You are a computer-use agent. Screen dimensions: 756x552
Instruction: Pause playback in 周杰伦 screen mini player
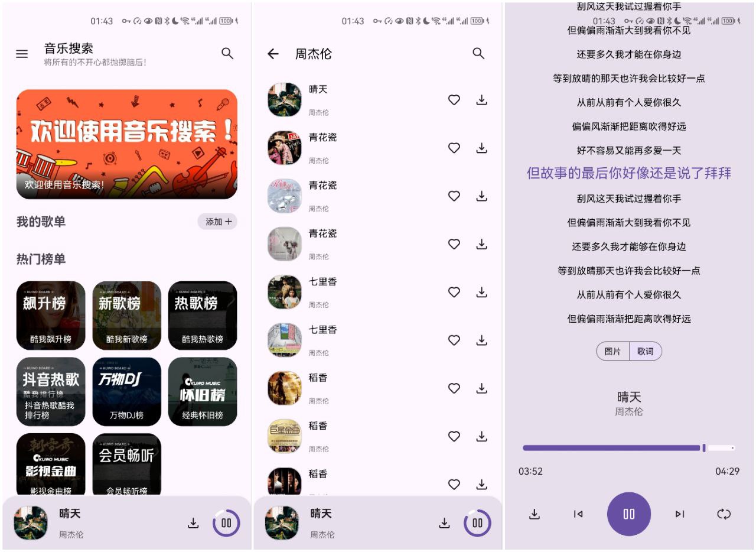click(477, 523)
